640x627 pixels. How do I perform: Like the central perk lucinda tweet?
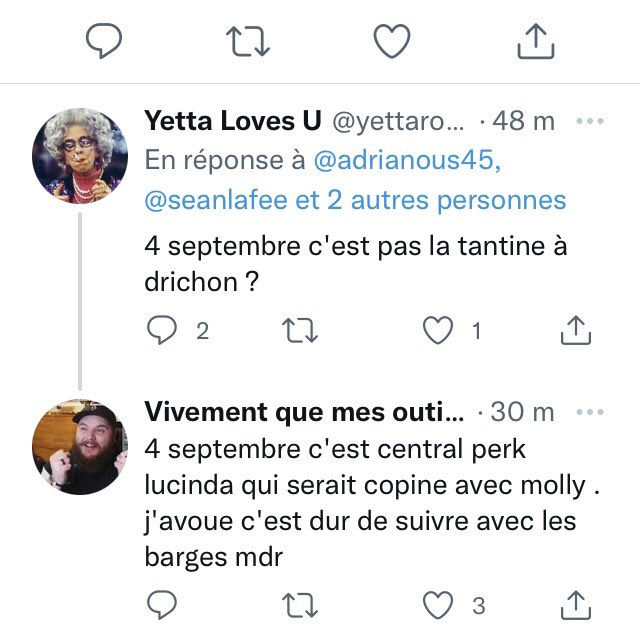[438, 604]
